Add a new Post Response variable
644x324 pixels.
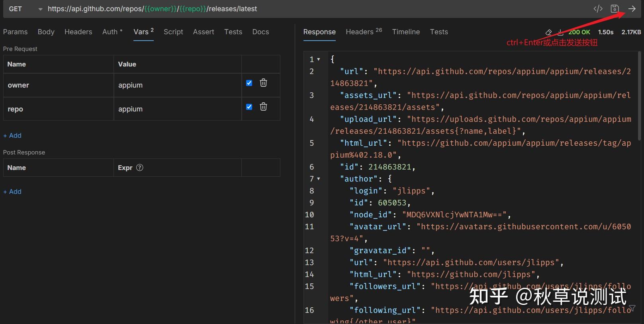(x=12, y=191)
